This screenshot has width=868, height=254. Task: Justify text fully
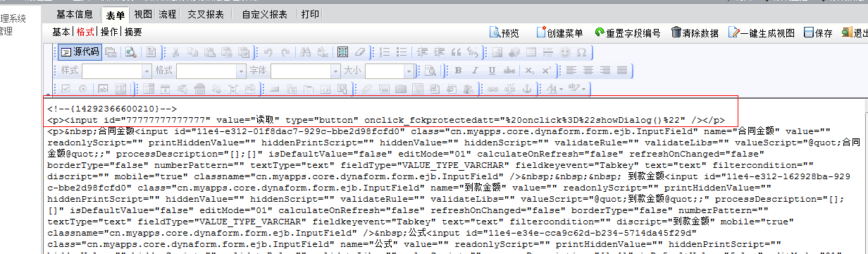click(x=622, y=71)
